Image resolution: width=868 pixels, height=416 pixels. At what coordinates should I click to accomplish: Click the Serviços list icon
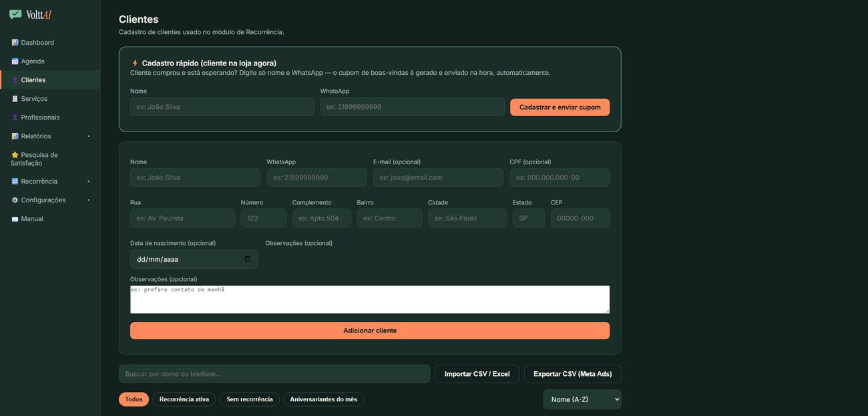coord(15,99)
